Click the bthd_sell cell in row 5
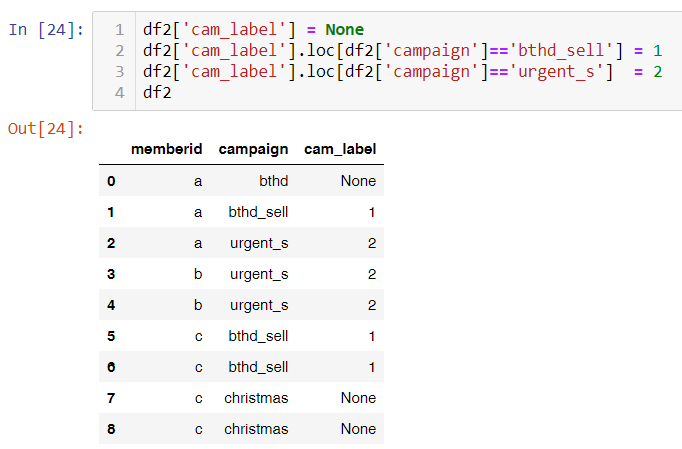682x449 pixels. tap(258, 336)
